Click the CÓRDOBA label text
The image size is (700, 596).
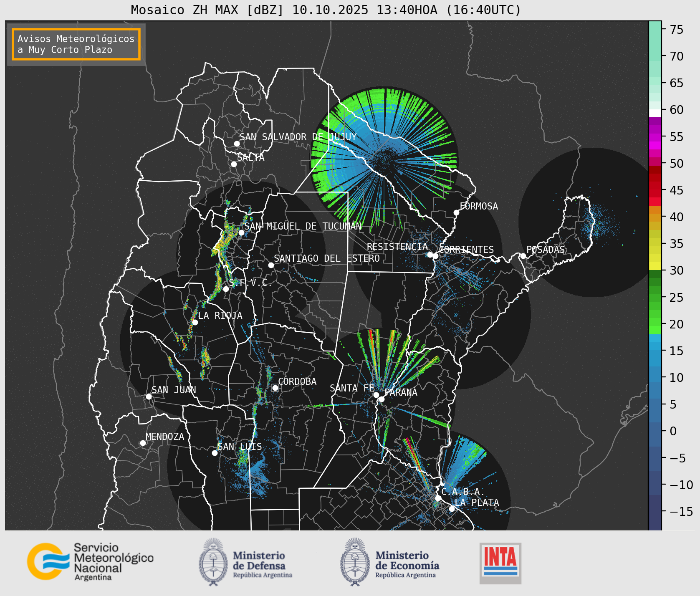click(x=297, y=381)
